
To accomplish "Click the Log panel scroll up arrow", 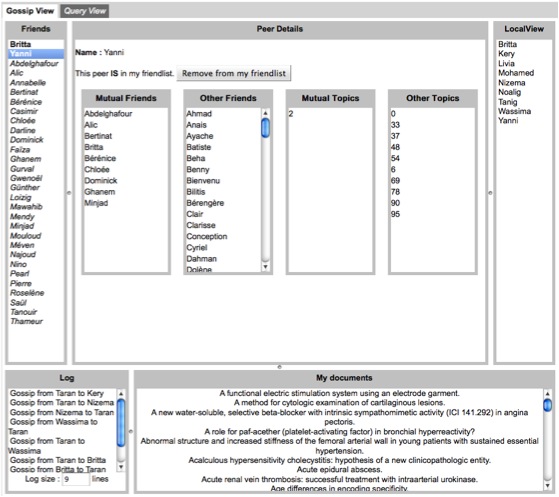I will [121, 394].
